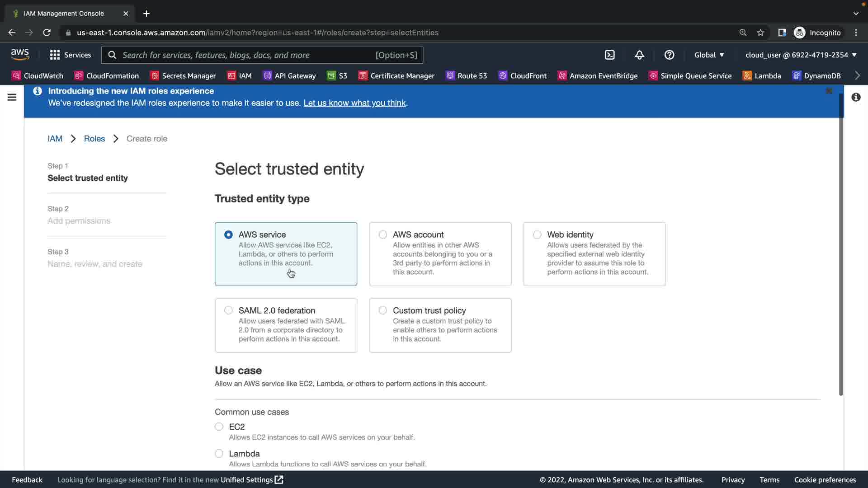Expand the Global region dropdown
The height and width of the screenshot is (488, 868).
click(709, 55)
